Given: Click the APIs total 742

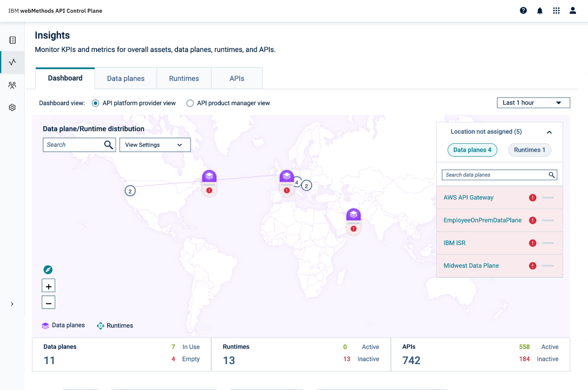Looking at the screenshot, I should (411, 360).
